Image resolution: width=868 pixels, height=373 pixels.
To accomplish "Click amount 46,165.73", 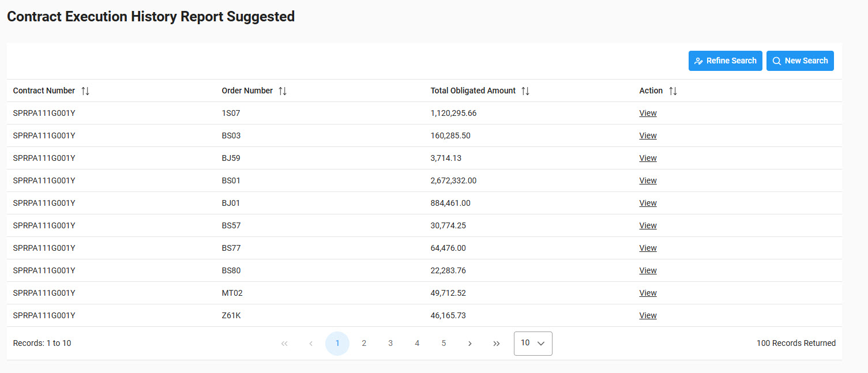I will [448, 316].
